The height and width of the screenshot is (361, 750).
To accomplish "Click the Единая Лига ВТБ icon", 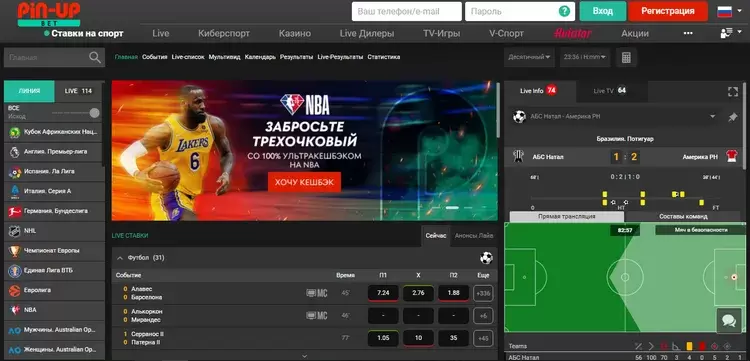I will coord(14,271).
